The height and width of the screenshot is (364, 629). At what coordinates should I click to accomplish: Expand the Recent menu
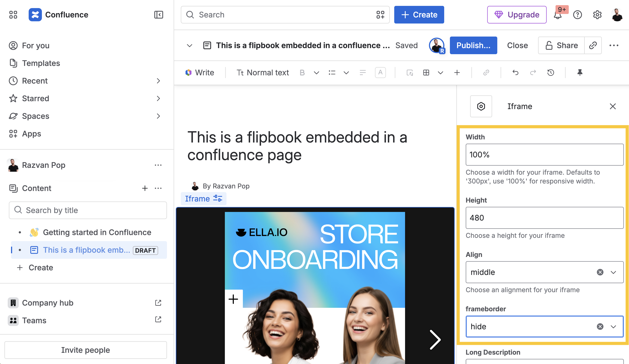point(158,81)
